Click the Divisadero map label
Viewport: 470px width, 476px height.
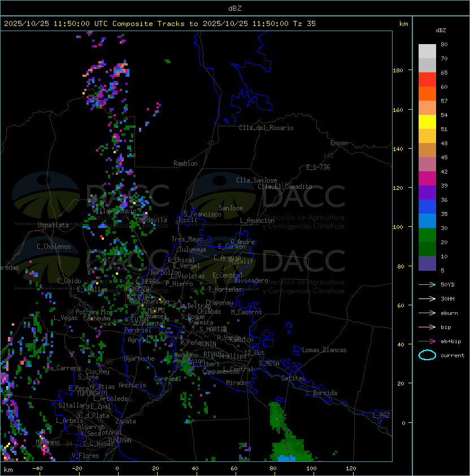(x=251, y=280)
